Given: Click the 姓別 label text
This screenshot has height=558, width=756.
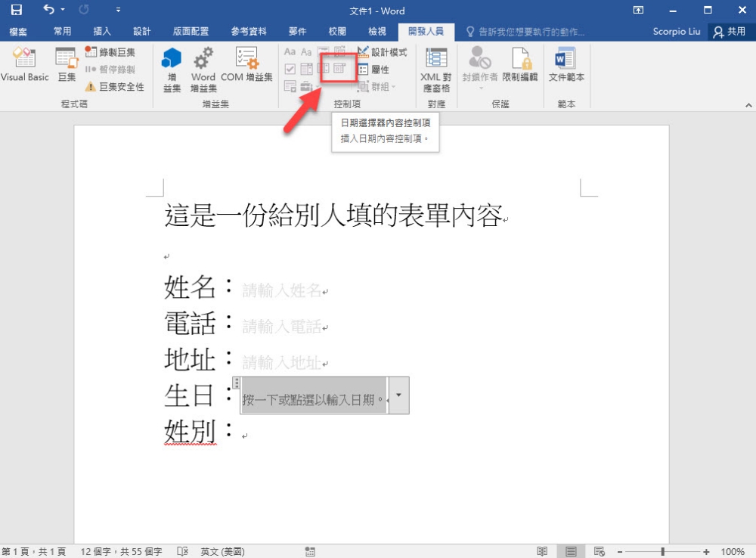Looking at the screenshot, I should (190, 431).
